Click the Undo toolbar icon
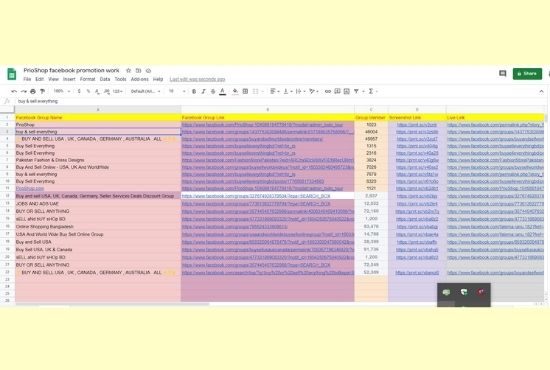The width and height of the screenshot is (550, 370). [14, 91]
